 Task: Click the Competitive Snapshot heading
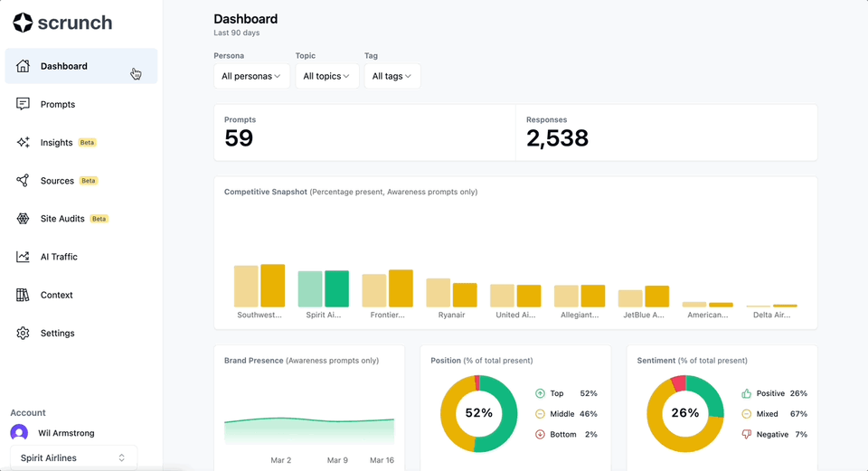pos(266,192)
